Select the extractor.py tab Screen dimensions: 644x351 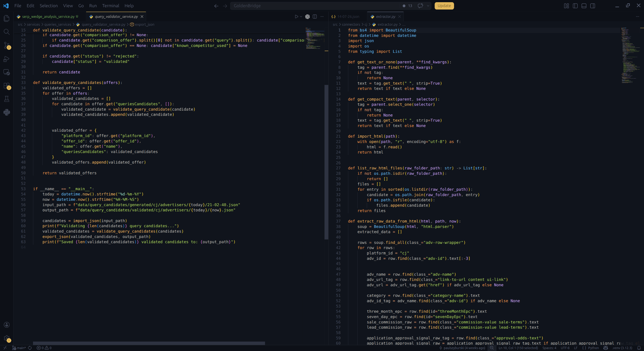click(386, 17)
